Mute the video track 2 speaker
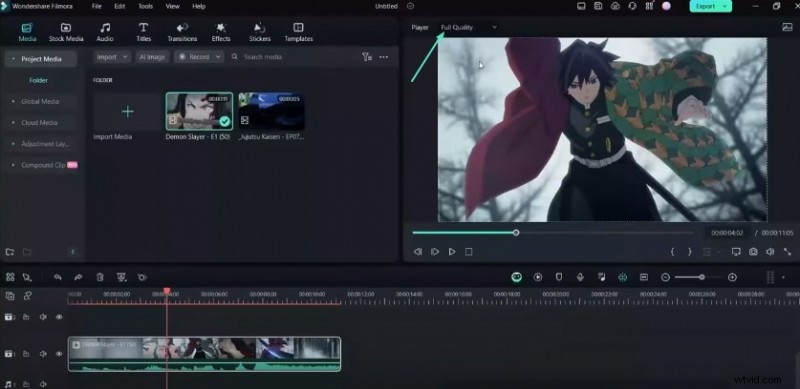The width and height of the screenshot is (800, 389). [43, 317]
